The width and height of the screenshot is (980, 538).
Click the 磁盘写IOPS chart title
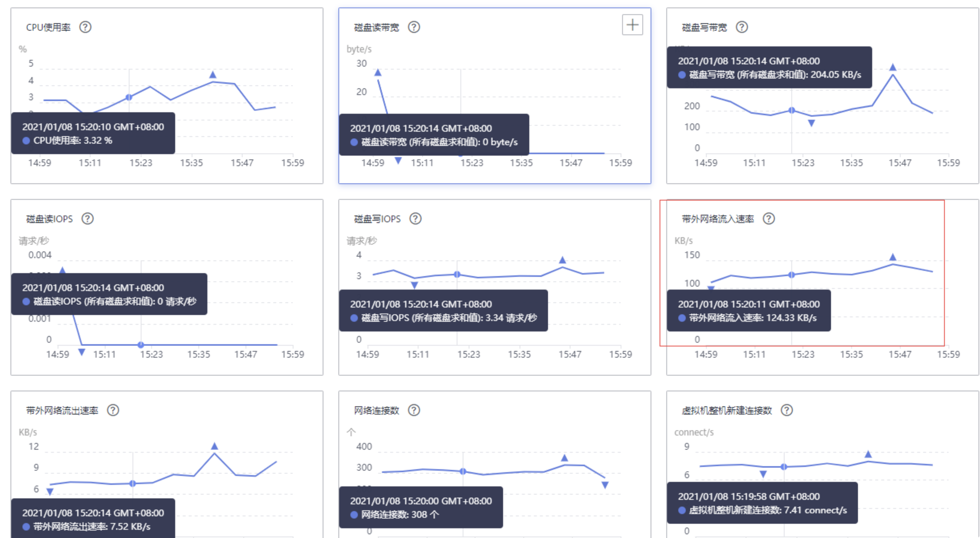coord(377,218)
